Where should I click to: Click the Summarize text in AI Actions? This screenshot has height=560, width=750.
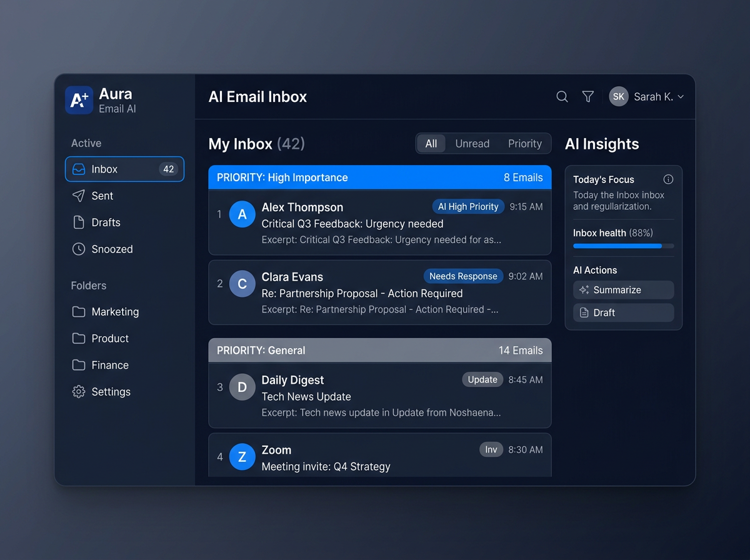point(617,290)
